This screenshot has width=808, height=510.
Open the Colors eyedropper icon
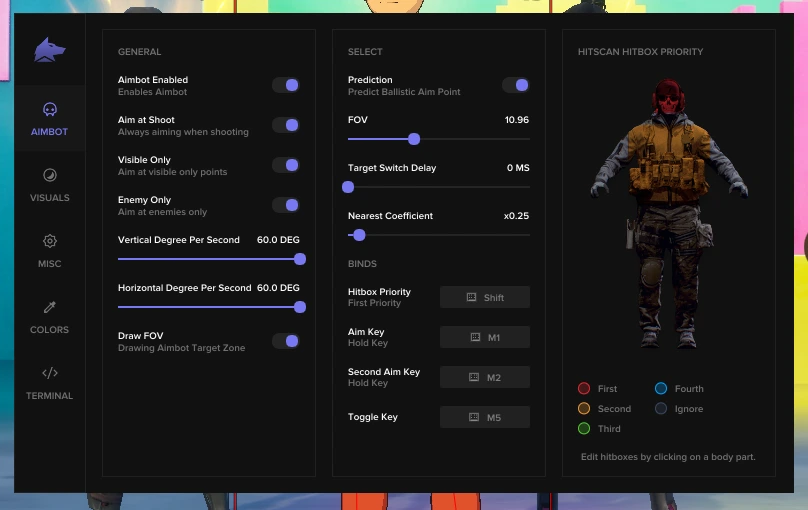point(49,308)
